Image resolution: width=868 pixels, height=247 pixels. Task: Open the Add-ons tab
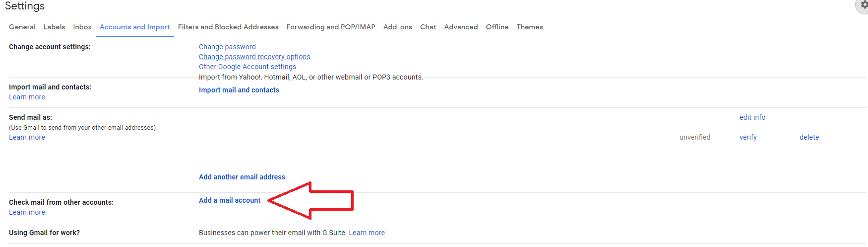(x=398, y=27)
